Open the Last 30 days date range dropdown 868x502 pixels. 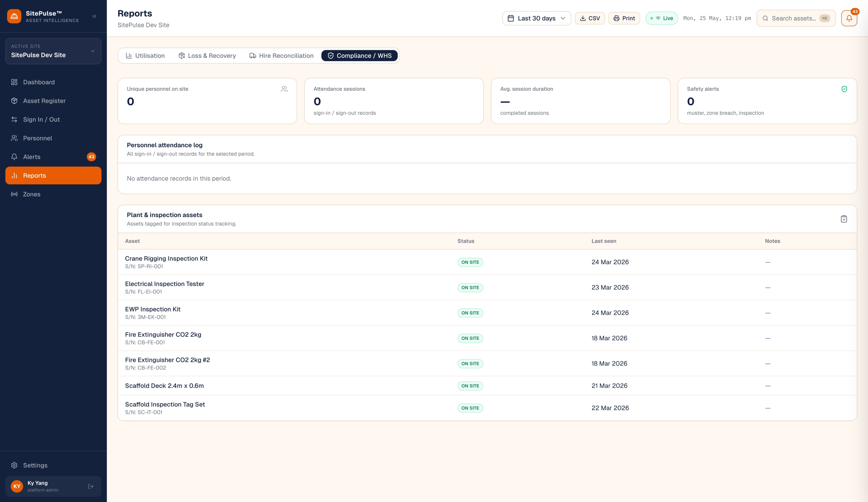[x=536, y=18]
